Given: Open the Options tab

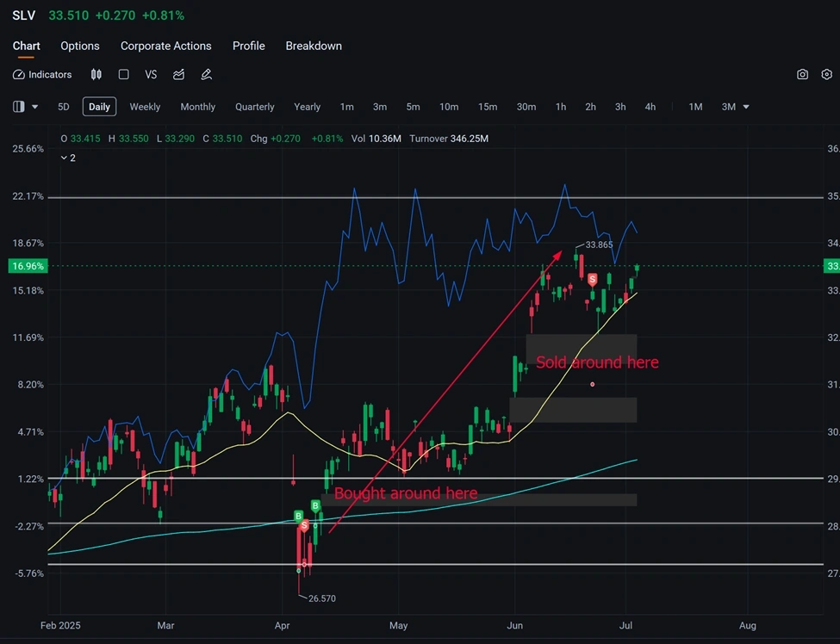Looking at the screenshot, I should tap(80, 46).
